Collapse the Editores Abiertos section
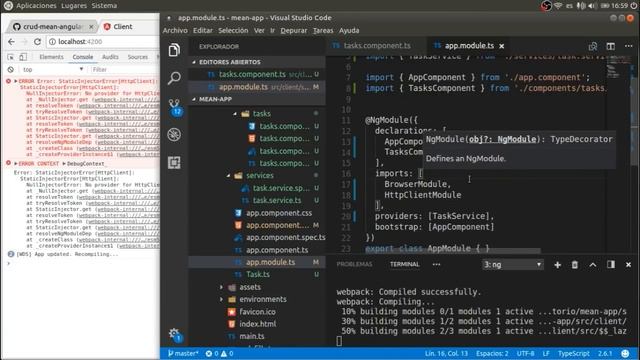 (194, 62)
